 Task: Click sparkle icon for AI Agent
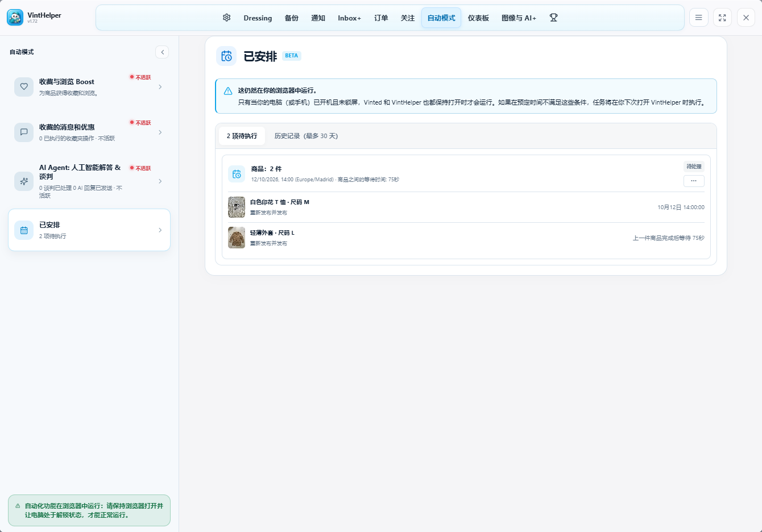24,181
